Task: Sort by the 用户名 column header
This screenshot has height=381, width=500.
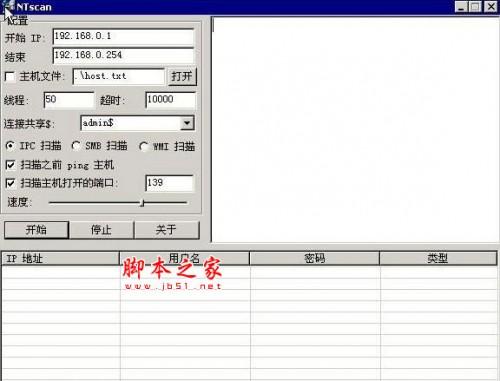Action: click(184, 259)
